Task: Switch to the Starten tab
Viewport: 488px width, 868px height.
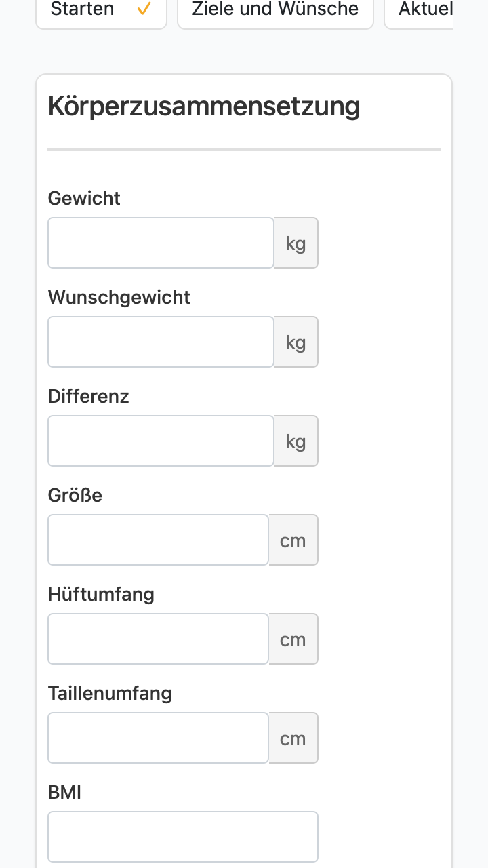Action: click(x=101, y=10)
